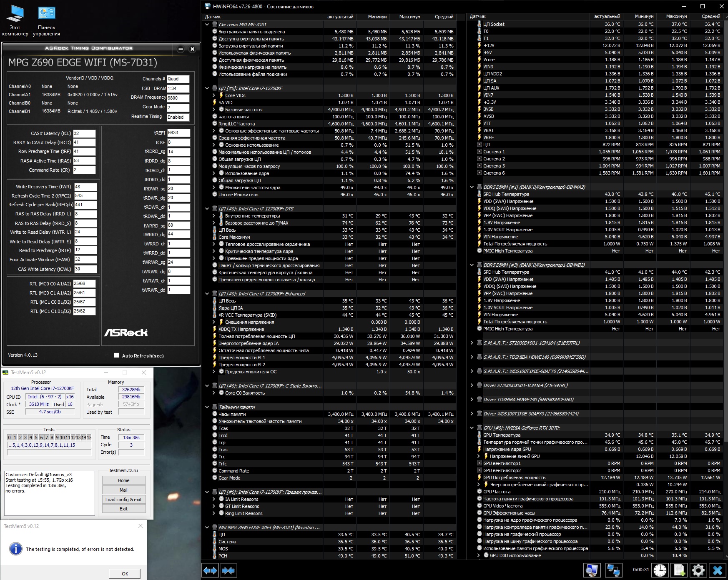728x580 pixels.
Task: Collapse the 'Система: MSI MS-7D31' sensor group
Action: (x=207, y=25)
